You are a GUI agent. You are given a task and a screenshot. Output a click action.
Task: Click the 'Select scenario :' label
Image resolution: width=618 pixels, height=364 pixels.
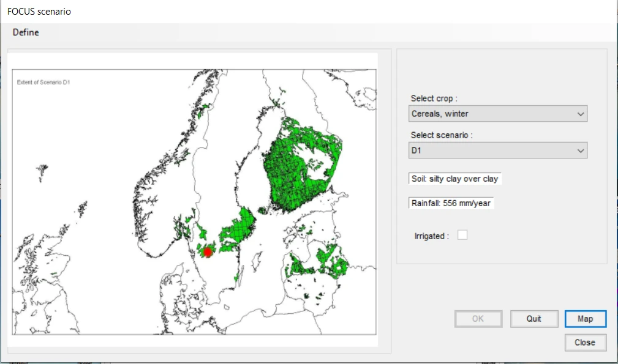pyautogui.click(x=440, y=135)
